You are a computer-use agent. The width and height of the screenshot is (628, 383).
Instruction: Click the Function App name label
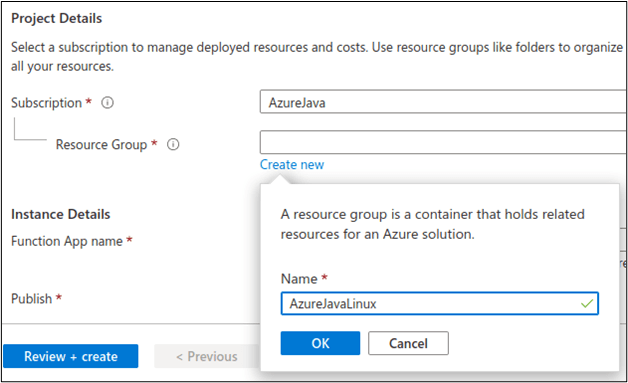click(67, 241)
